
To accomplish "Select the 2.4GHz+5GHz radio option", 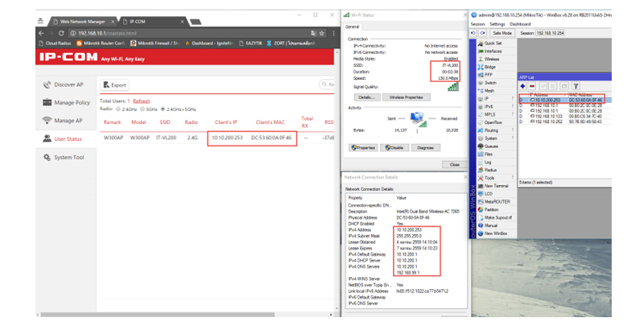I will coord(163,109).
